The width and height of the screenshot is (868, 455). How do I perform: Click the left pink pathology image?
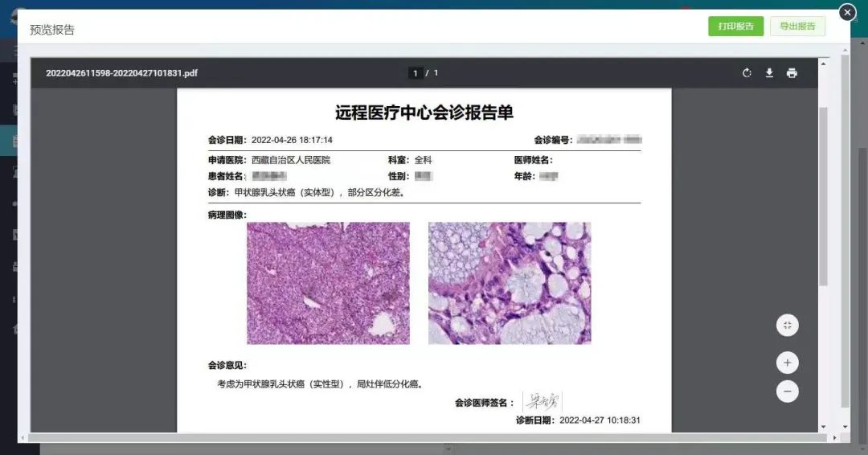pyautogui.click(x=328, y=283)
